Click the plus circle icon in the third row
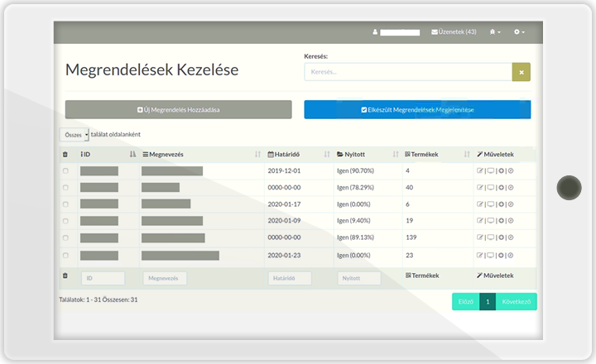 pyautogui.click(x=502, y=204)
